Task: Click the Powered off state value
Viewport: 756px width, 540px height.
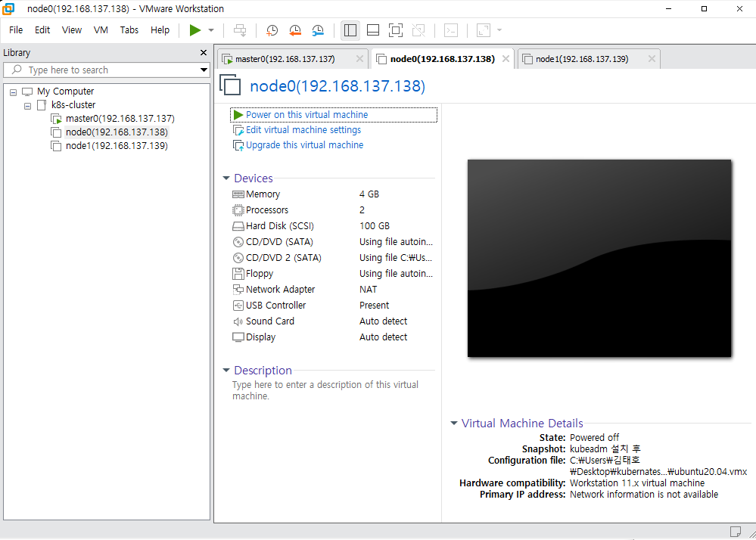Action: pyautogui.click(x=595, y=437)
